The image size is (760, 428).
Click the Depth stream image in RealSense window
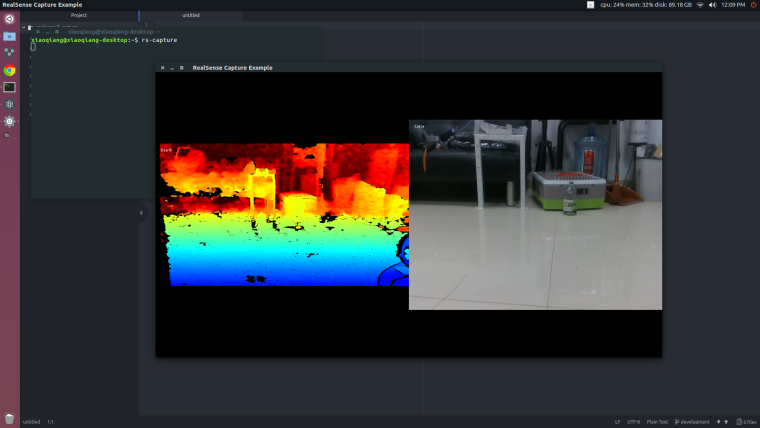pos(284,215)
